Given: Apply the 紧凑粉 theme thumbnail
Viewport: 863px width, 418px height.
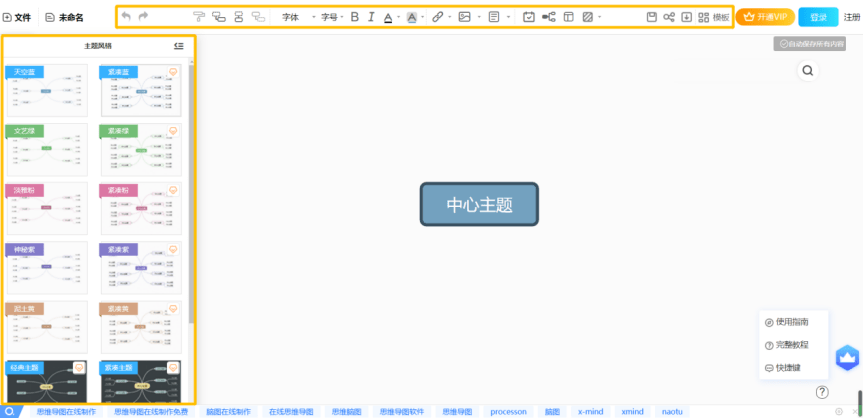Looking at the screenshot, I should coord(141,209).
